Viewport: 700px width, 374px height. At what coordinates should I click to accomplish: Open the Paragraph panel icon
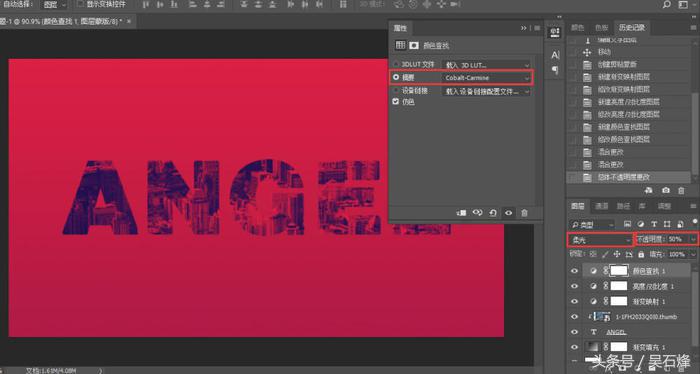555,70
